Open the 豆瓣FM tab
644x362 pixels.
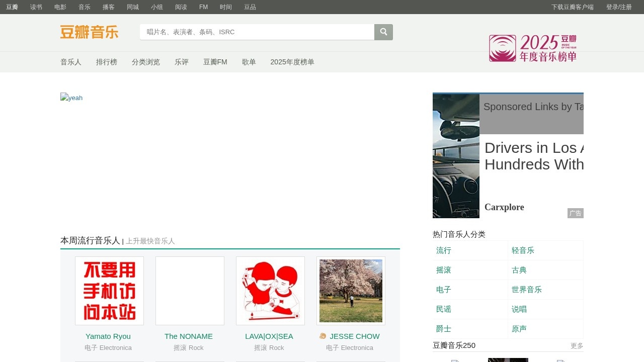click(215, 62)
